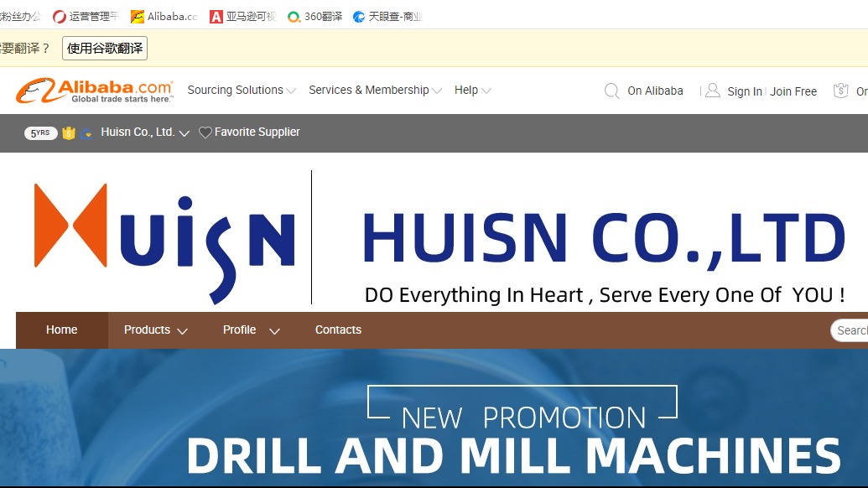
Task: Click the store Search input field
Action: pyautogui.click(x=850, y=330)
